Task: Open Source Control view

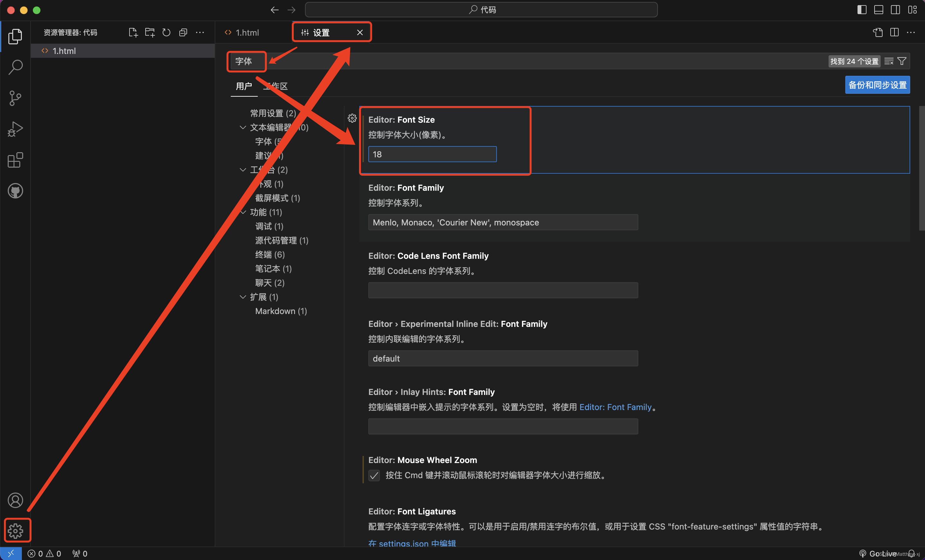Action: 15,98
